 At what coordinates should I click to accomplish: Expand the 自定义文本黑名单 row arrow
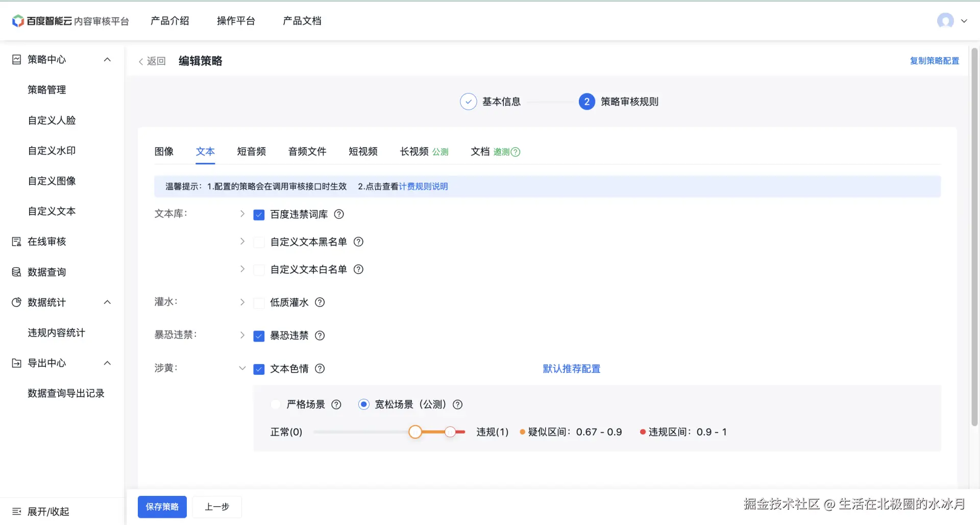[242, 241]
